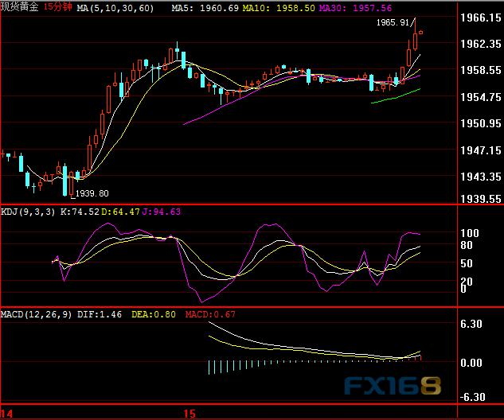Click KDJ axis label 80

(467, 246)
